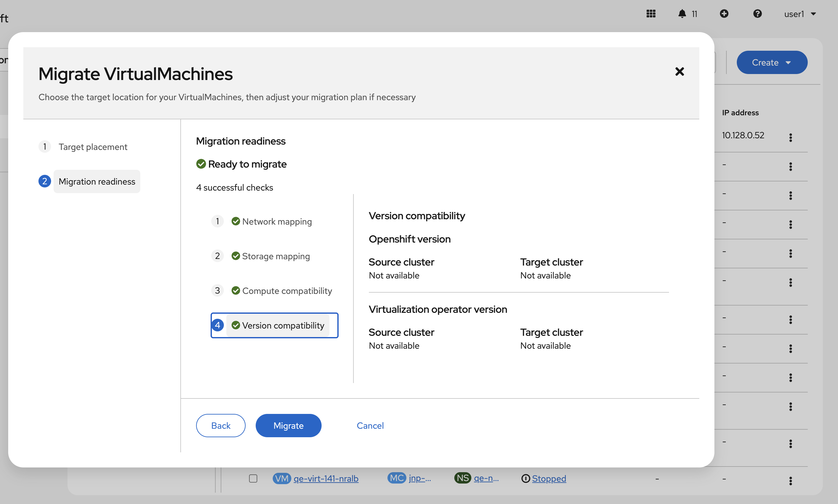Open the Stopped status link
Image resolution: width=838 pixels, height=504 pixels.
click(549, 478)
